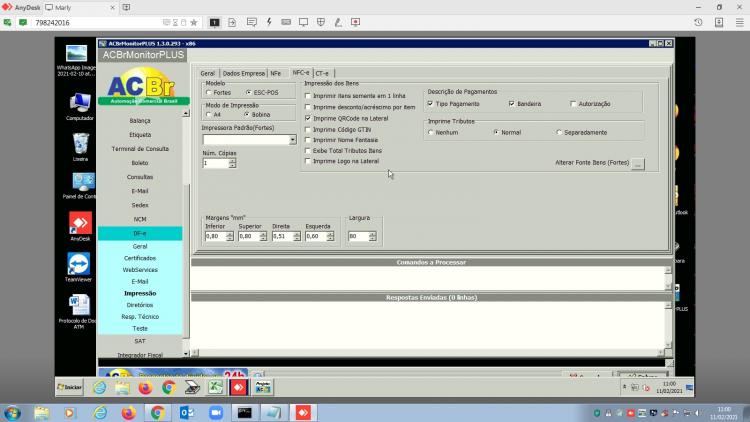
Task: Click the AnyDesk display settings monitor icon
Action: click(303, 22)
